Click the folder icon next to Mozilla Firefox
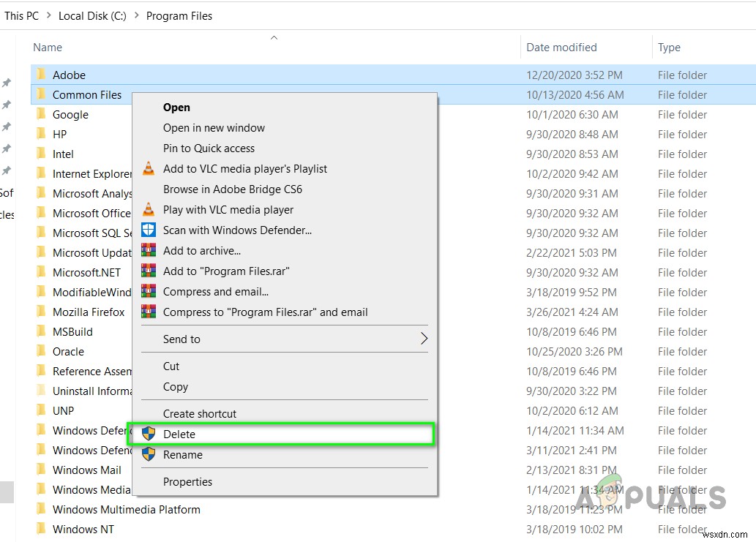 pyautogui.click(x=40, y=311)
